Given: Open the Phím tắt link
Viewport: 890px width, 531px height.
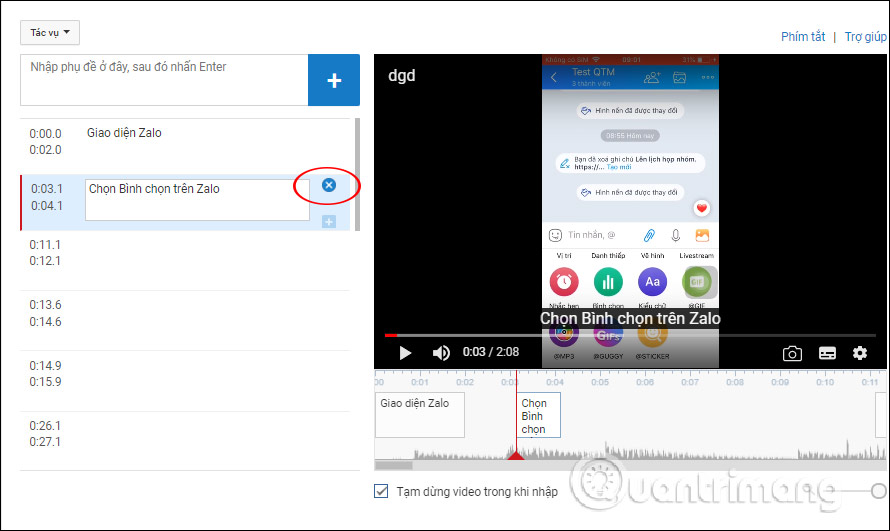Looking at the screenshot, I should 803,36.
